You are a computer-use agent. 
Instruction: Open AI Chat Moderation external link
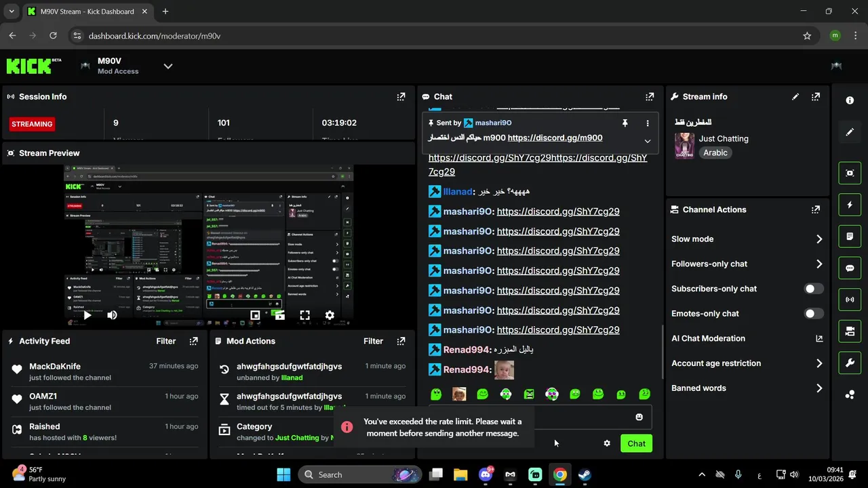819,339
